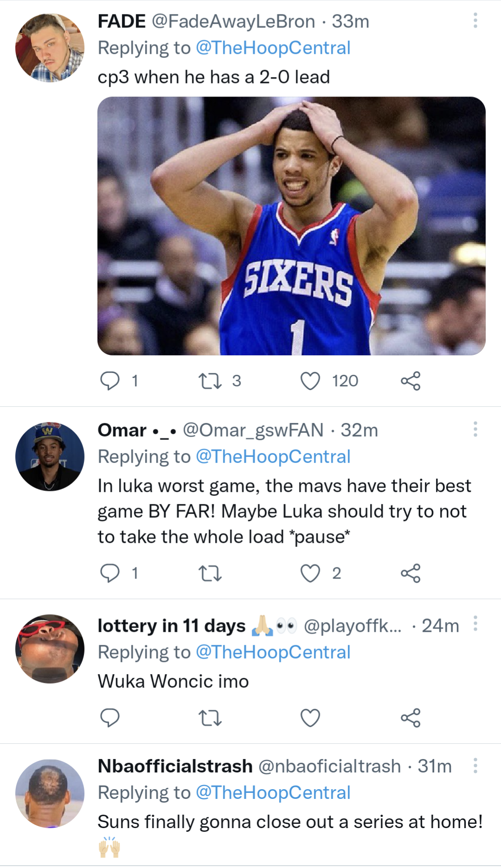Like Omar's tweet about Luka
The height and width of the screenshot is (868, 501).
tap(310, 573)
